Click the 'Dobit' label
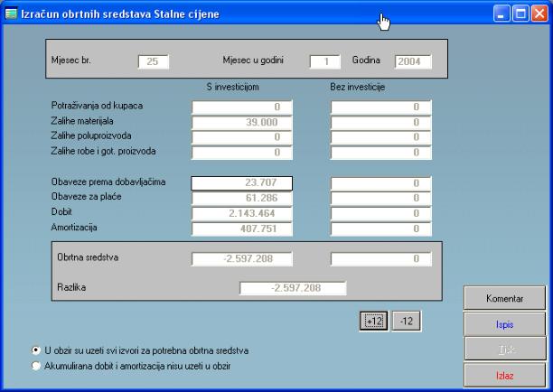Image resolution: width=553 pixels, height=392 pixels. point(61,212)
